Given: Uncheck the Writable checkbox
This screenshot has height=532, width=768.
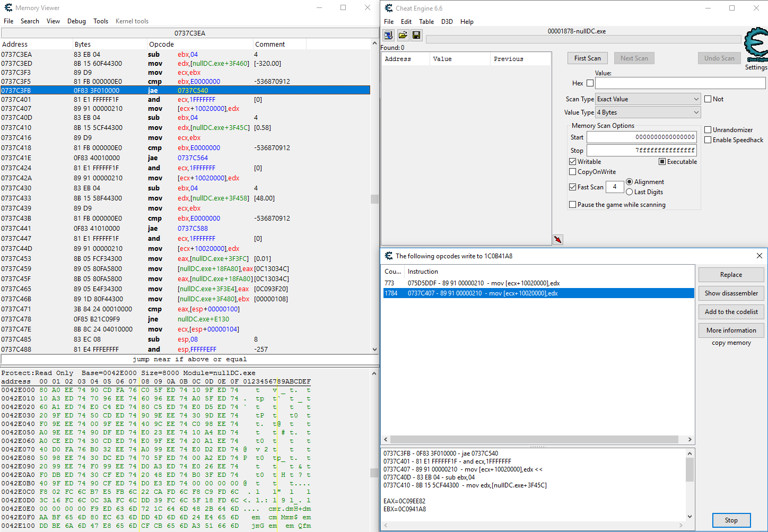Looking at the screenshot, I should (x=573, y=162).
